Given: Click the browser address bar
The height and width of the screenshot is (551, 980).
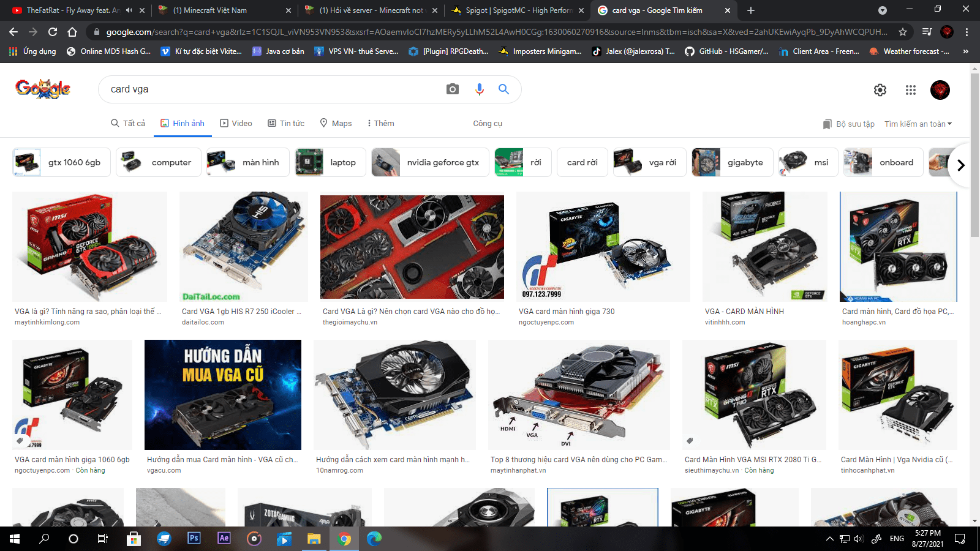Looking at the screenshot, I should click(496, 32).
